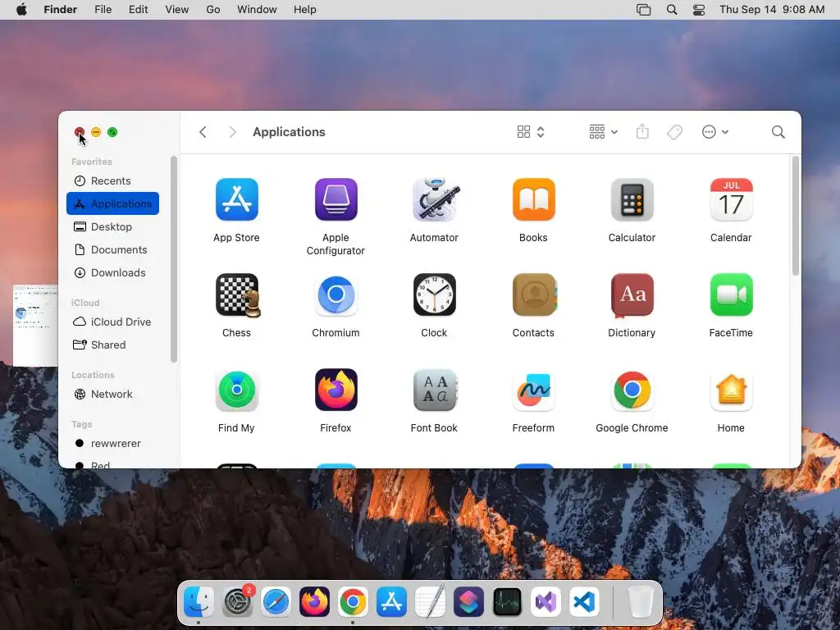
Task: Open Visual Studio Code from the Dock
Action: point(584,602)
